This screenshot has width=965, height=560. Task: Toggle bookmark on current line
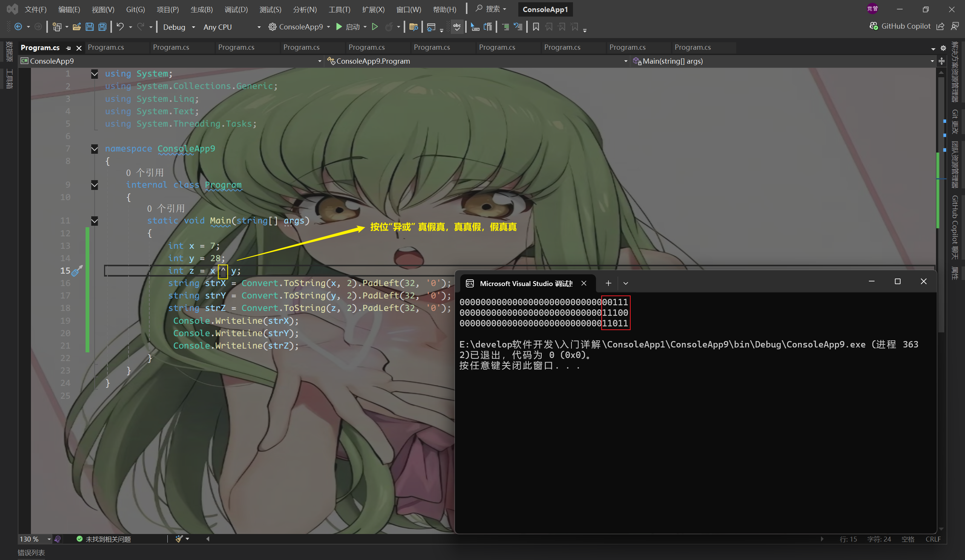click(x=536, y=27)
